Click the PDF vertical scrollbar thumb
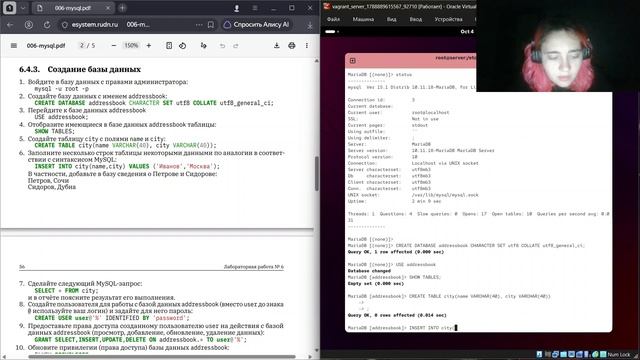Viewport: 640px width, 360px height. 317,173
